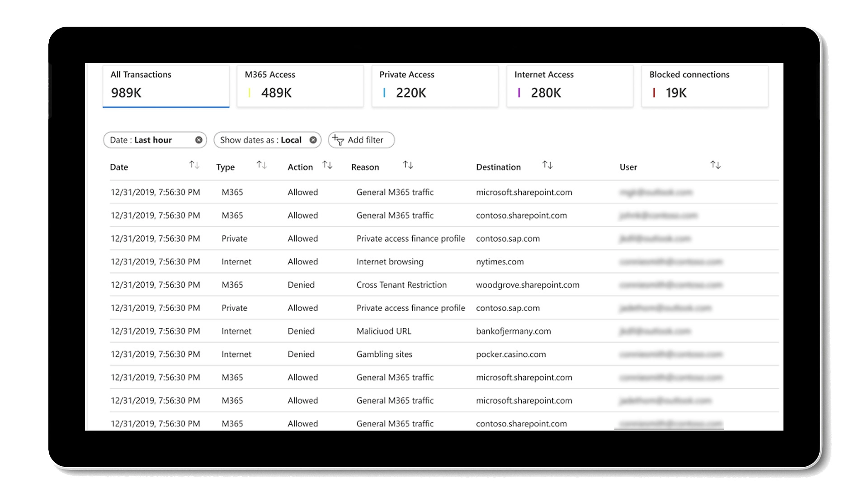Sort table by Date column arrows
The image size is (868, 493).
(194, 165)
